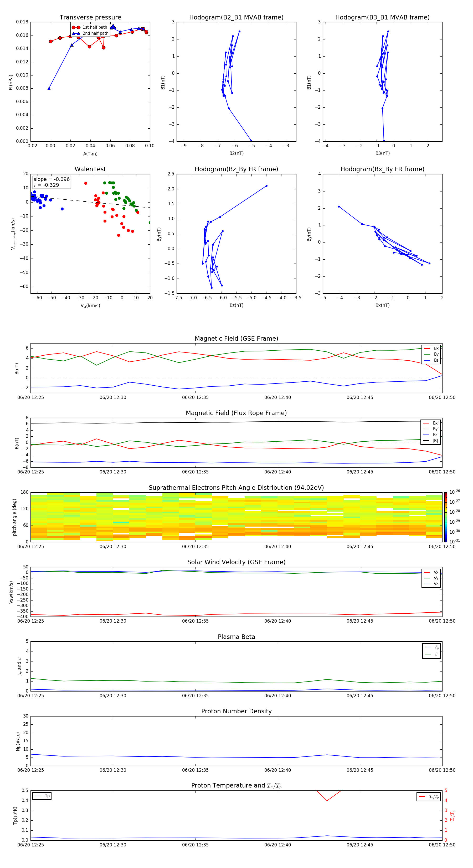The width and height of the screenshot is (473, 868).
Task: Select the "slope = -0.096" annotation
Action: tap(52, 179)
